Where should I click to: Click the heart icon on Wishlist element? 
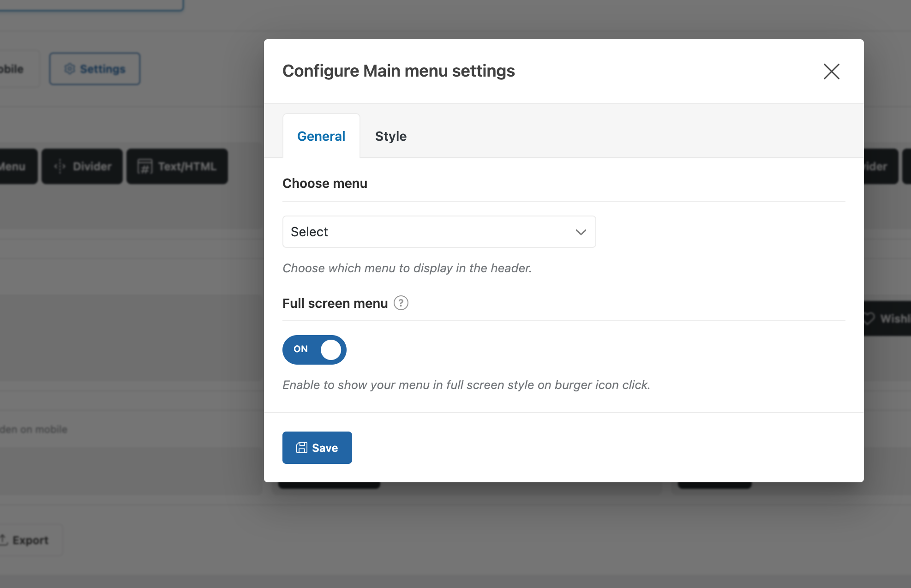(869, 318)
